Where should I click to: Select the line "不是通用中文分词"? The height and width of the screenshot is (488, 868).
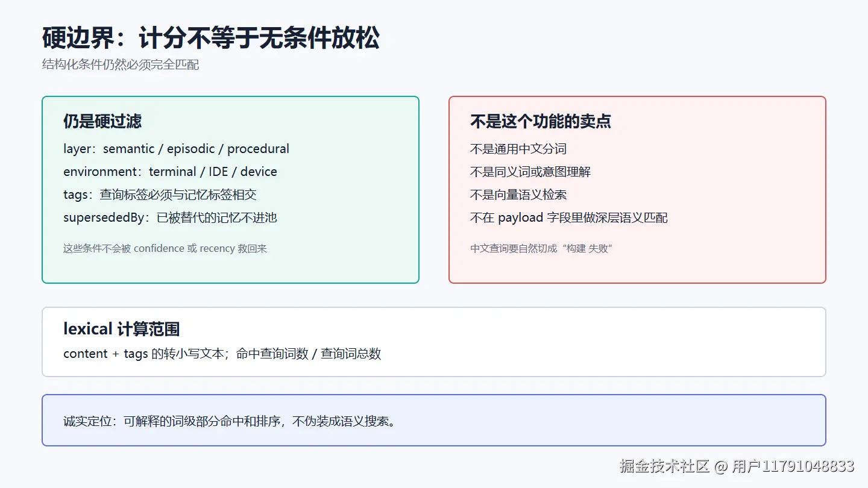[x=518, y=149]
